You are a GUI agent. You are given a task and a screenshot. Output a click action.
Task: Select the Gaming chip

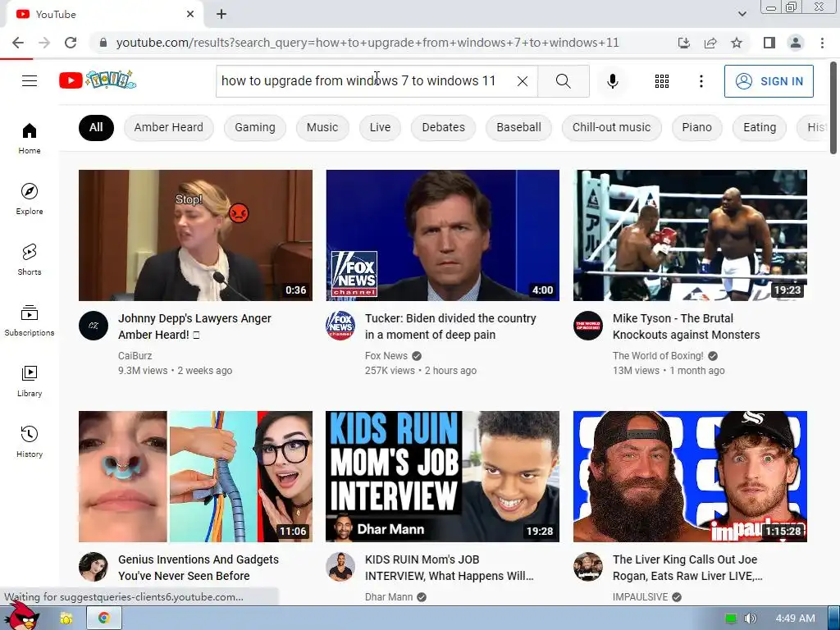pyautogui.click(x=255, y=127)
